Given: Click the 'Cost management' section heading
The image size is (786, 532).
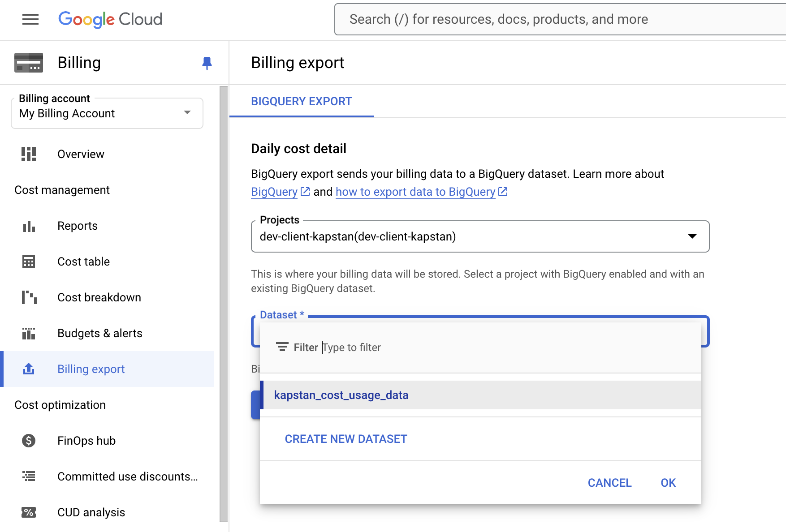Looking at the screenshot, I should [62, 190].
